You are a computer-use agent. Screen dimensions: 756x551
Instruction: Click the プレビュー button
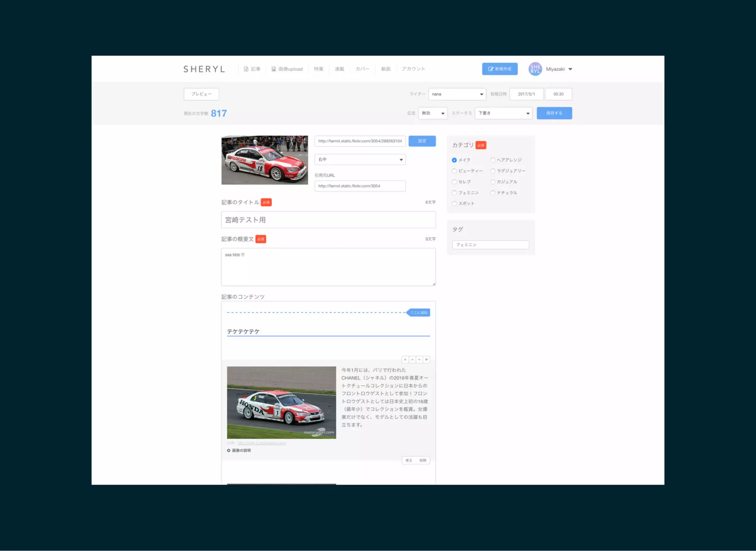click(x=201, y=94)
